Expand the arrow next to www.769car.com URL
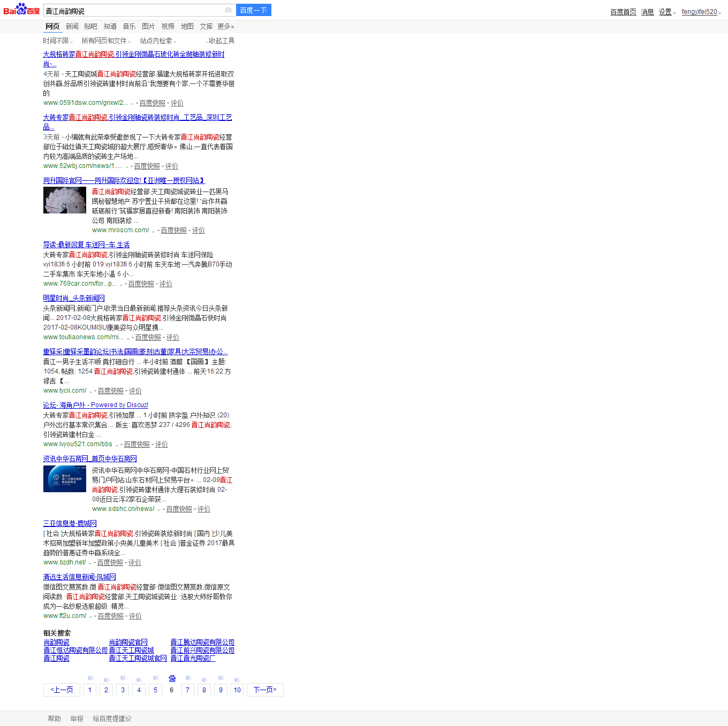 (x=121, y=285)
